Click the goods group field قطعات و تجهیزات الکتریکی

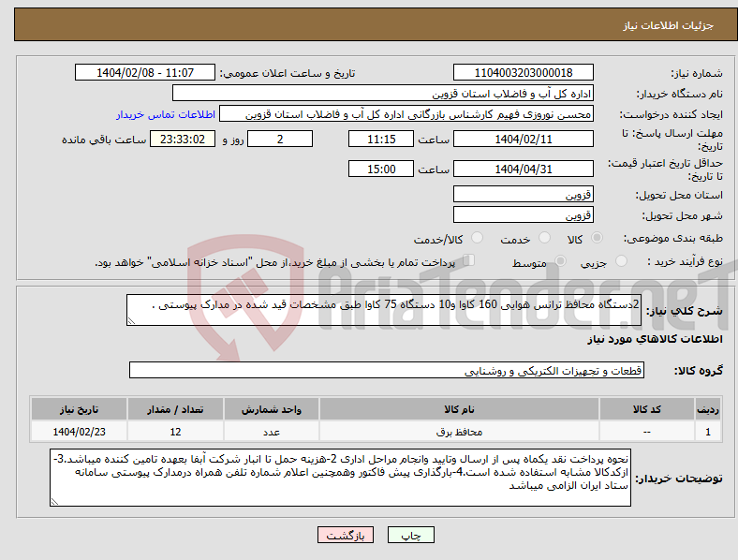click(x=387, y=370)
